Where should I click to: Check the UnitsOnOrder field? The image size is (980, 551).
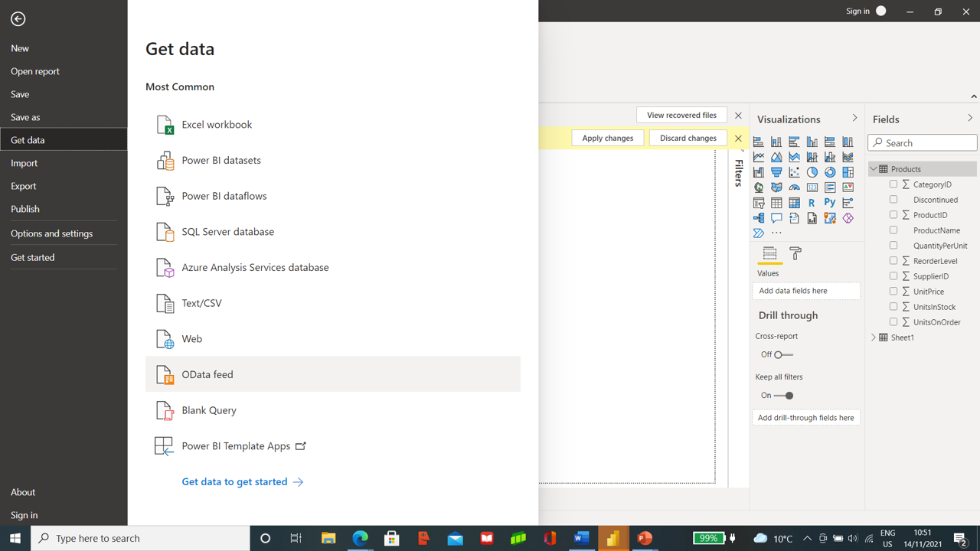click(893, 322)
